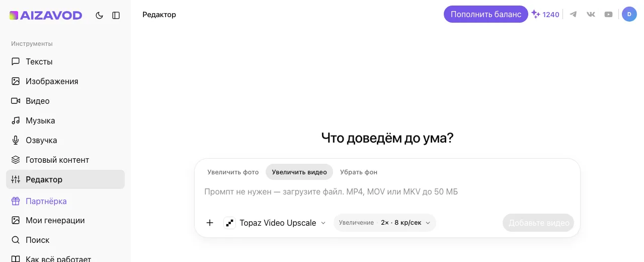The image size is (644, 262).
Task: Switch to Убрать фон tab
Action: pyautogui.click(x=359, y=172)
